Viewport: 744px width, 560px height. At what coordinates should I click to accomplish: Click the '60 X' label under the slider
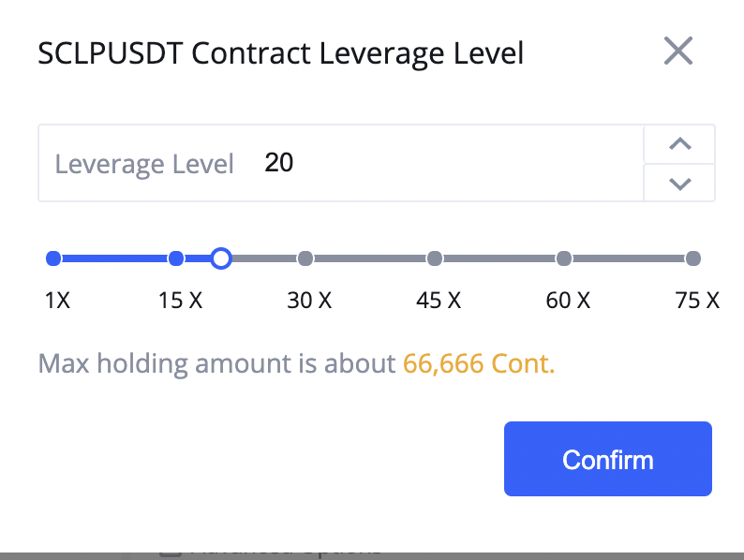[x=568, y=301]
